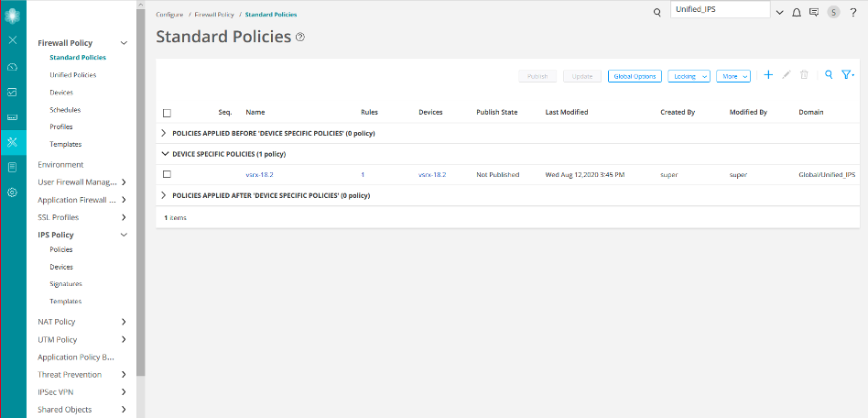Click the filter funnel icon
868x418 pixels.
(x=847, y=75)
